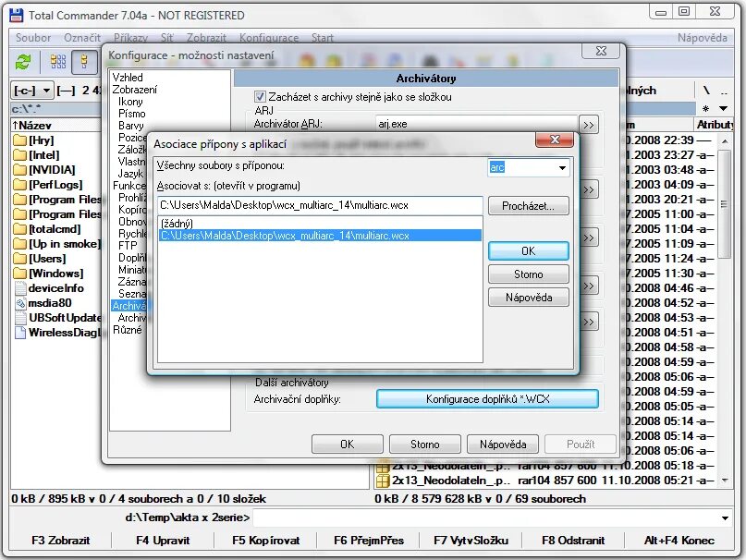Open the right panel directory history arrow
This screenshot has height=560, width=746.
[x=723, y=108]
